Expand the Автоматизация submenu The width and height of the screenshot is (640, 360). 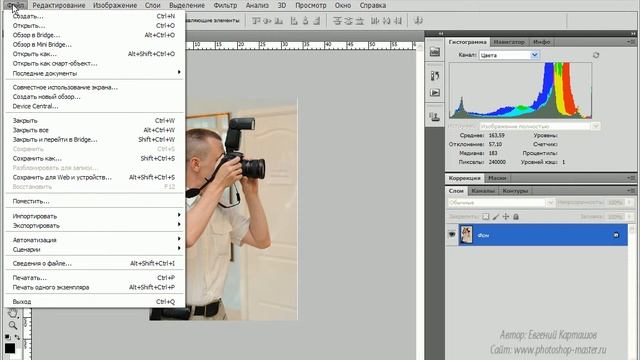(x=94, y=240)
